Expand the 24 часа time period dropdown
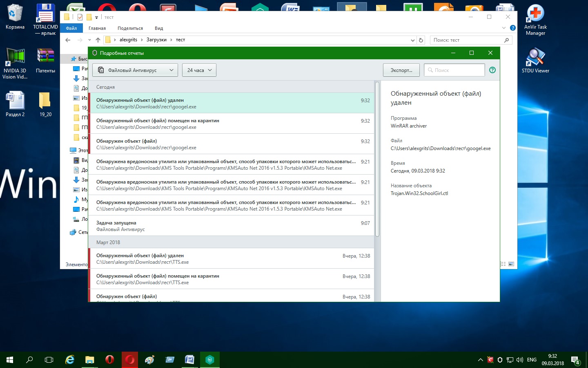The height and width of the screenshot is (368, 588). click(x=199, y=70)
